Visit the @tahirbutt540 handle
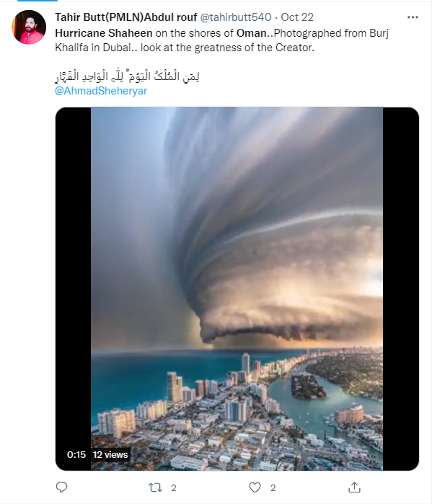The image size is (432, 504). (x=236, y=17)
